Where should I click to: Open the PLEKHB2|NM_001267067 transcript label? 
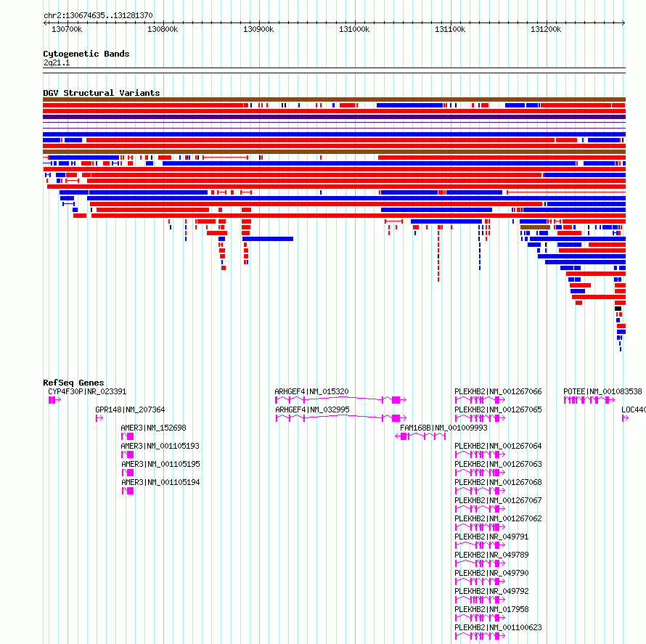coord(498,500)
